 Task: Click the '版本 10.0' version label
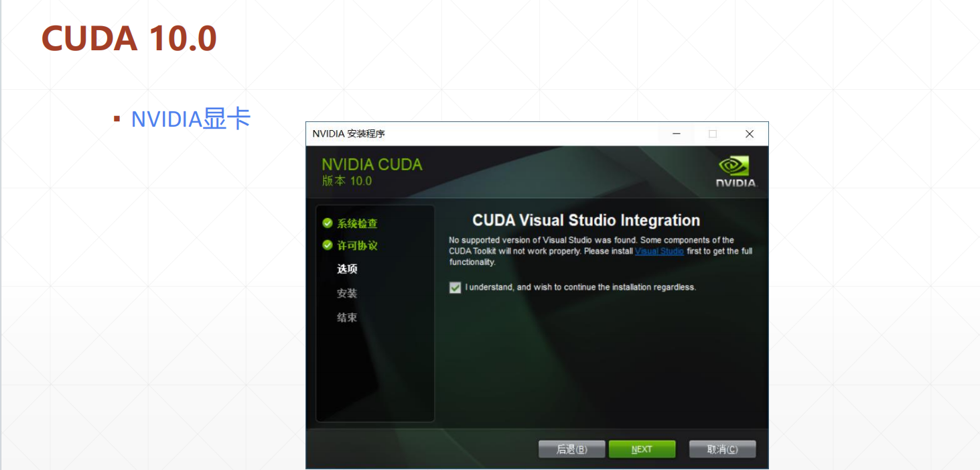(x=346, y=181)
